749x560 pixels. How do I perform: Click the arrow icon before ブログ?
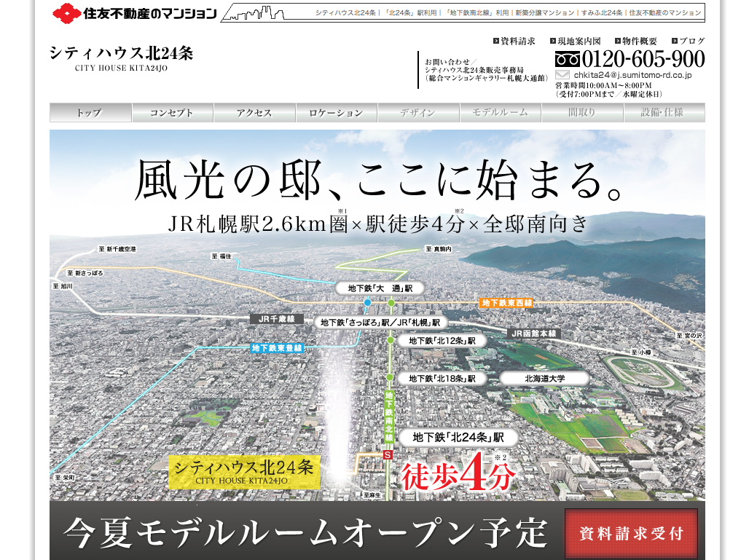coord(674,42)
